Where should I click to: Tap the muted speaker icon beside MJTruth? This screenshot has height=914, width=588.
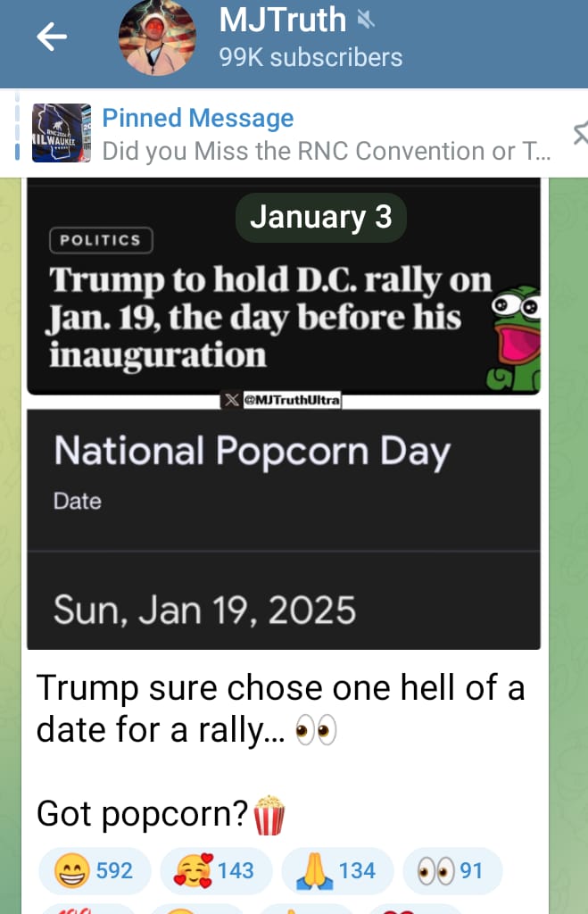coord(364,19)
